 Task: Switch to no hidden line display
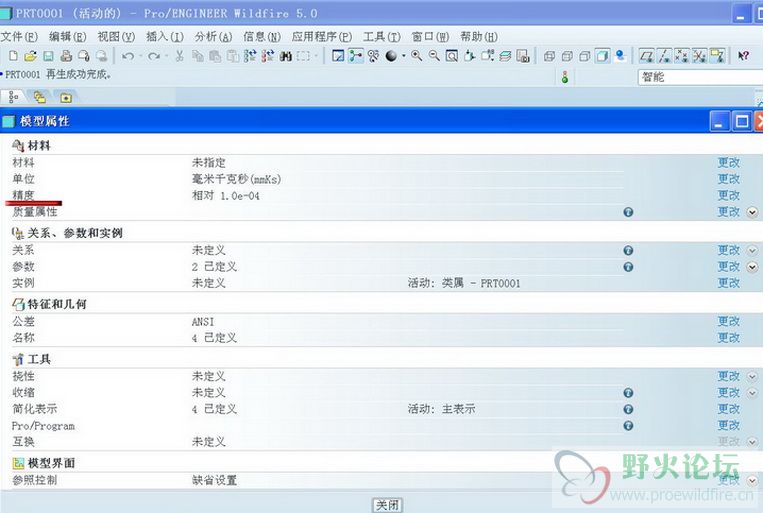584,56
